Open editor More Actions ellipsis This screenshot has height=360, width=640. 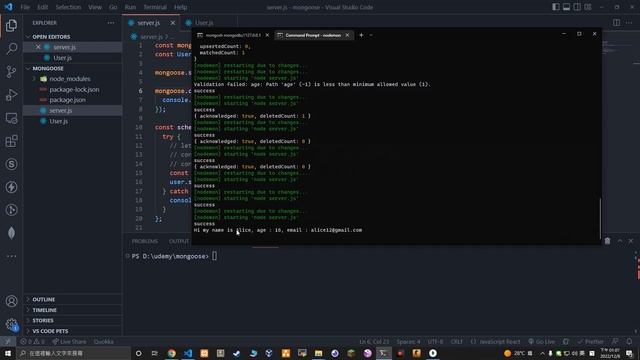pos(629,23)
